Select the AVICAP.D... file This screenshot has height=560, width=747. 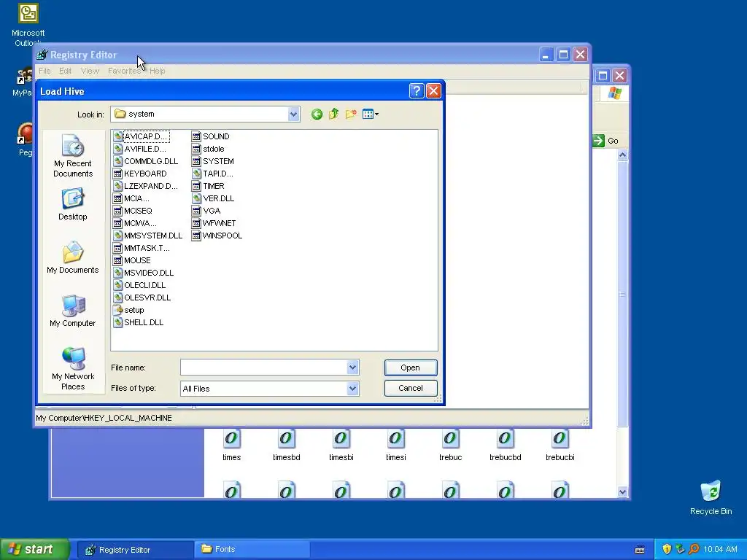pos(141,136)
